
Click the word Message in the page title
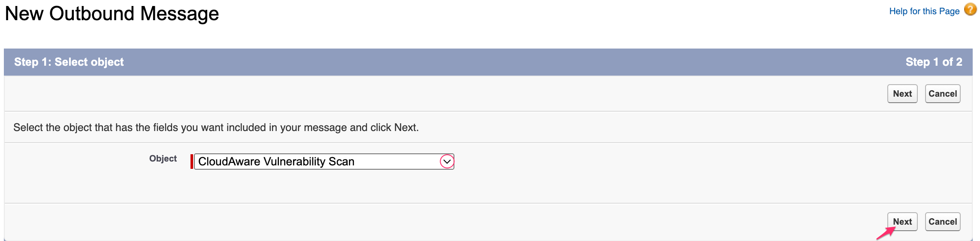pos(179,14)
